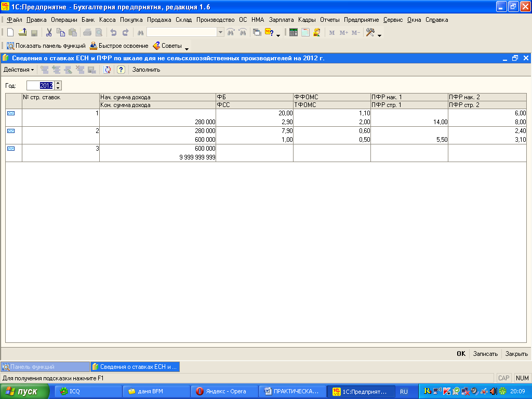The width and height of the screenshot is (532, 399).
Task: Expand the main toolbar options arrow after the tools icon
Action: point(380,35)
